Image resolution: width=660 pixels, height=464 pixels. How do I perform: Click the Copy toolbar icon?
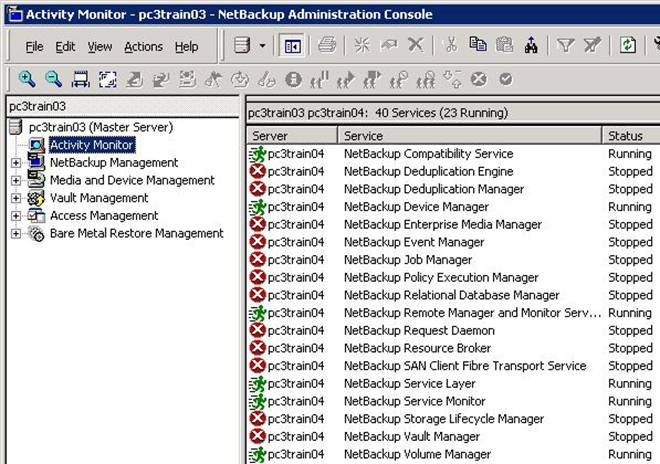(478, 46)
